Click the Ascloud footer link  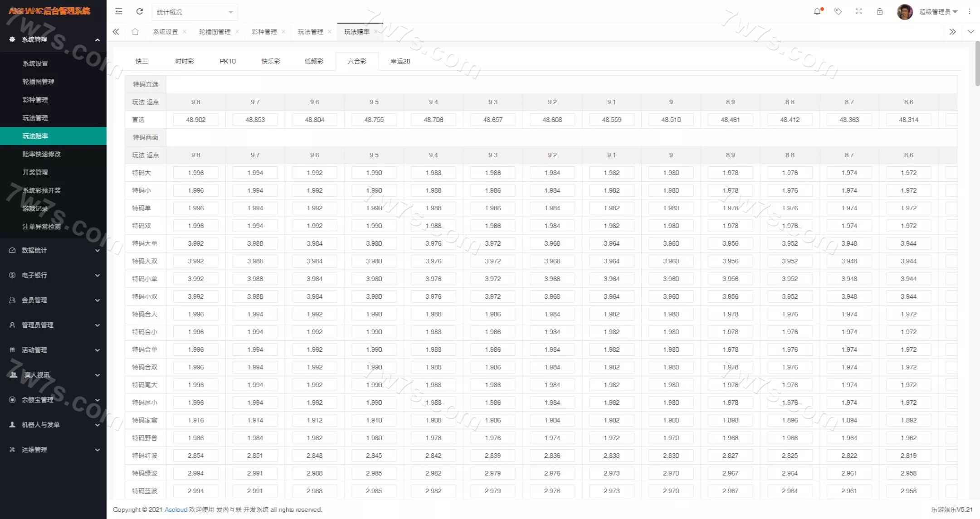[176, 509]
